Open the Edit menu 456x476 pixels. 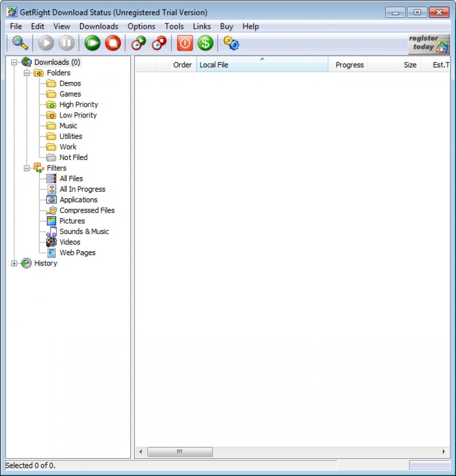point(37,26)
